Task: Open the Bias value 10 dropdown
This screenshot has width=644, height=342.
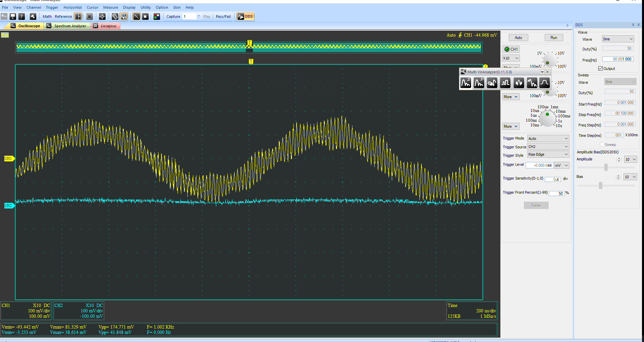Action: click(x=631, y=177)
